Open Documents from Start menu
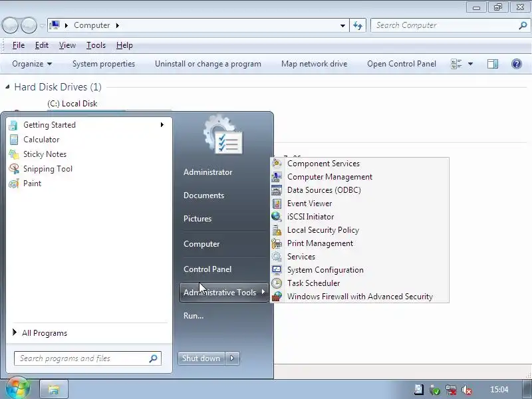This screenshot has width=532, height=399. coord(204,196)
